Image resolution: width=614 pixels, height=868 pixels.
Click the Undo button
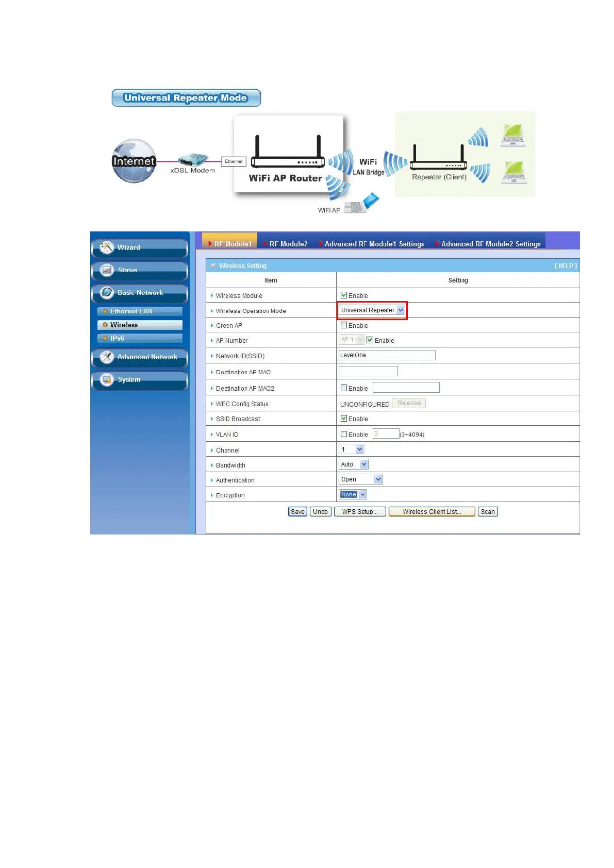(x=320, y=512)
